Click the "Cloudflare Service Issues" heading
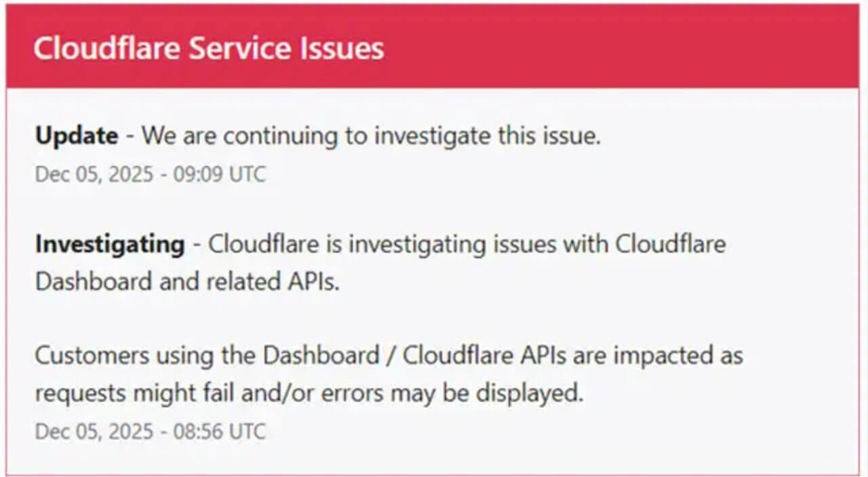This screenshot has height=477, width=868. click(208, 49)
